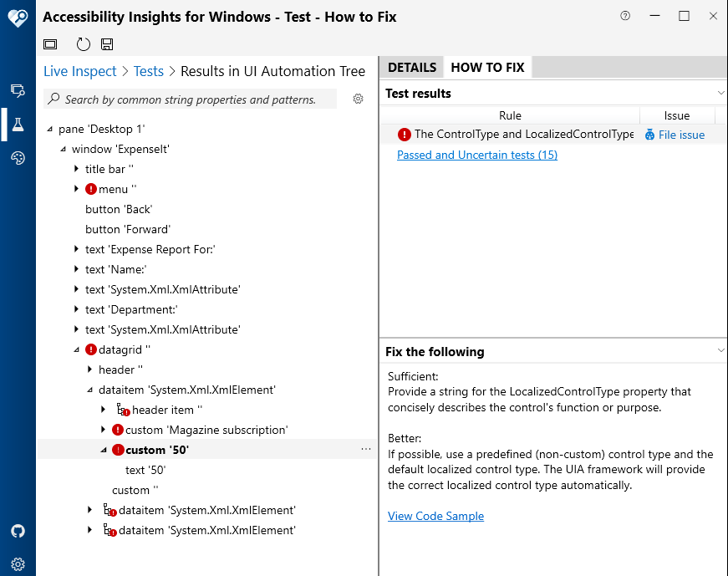
Task: Toggle the highlighter rectangle toolbar icon
Action: pyautogui.click(x=49, y=43)
